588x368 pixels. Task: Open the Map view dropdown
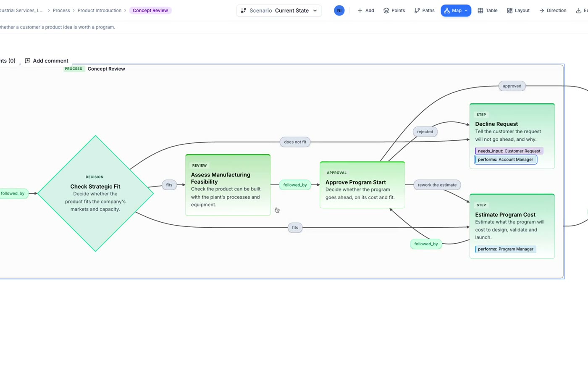click(x=456, y=11)
